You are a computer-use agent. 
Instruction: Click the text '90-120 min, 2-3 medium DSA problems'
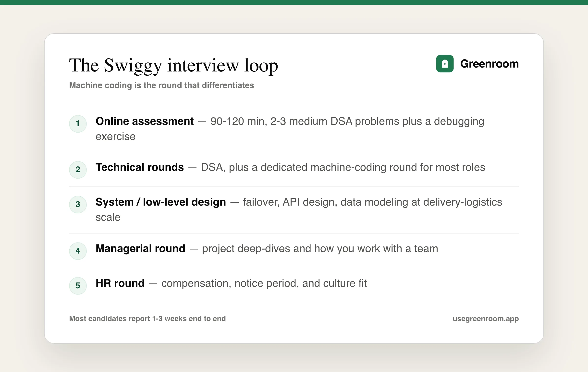[305, 121]
